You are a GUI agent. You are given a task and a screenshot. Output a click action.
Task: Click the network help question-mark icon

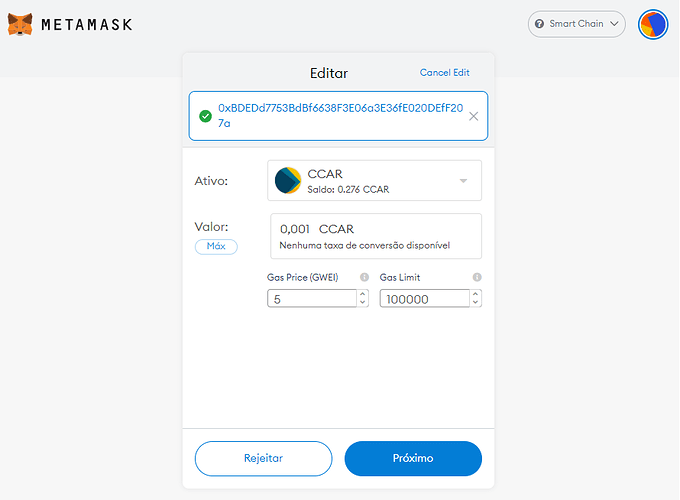[539, 24]
